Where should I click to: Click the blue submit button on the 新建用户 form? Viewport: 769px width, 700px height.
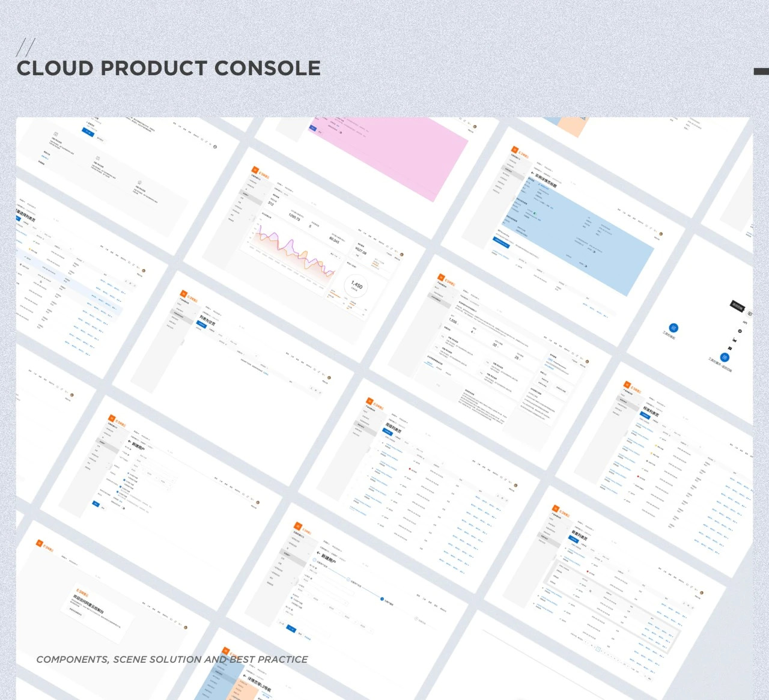coord(96,504)
